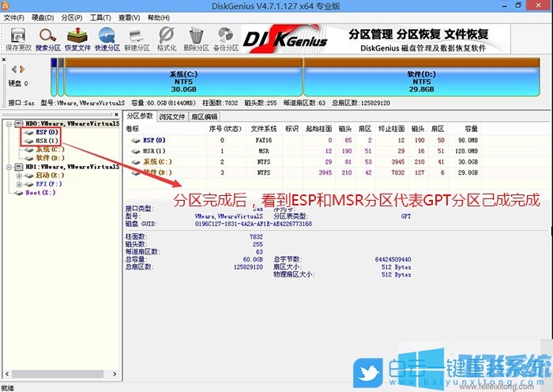Click the 磁盘 GUID value text
This screenshot has height=392, width=553.
pyautogui.click(x=254, y=224)
